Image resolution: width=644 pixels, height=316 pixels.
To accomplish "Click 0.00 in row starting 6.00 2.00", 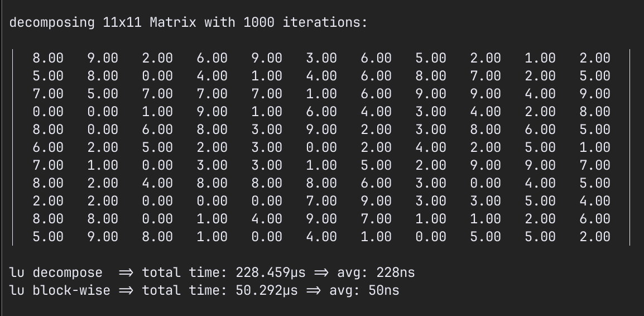I will (x=321, y=147).
